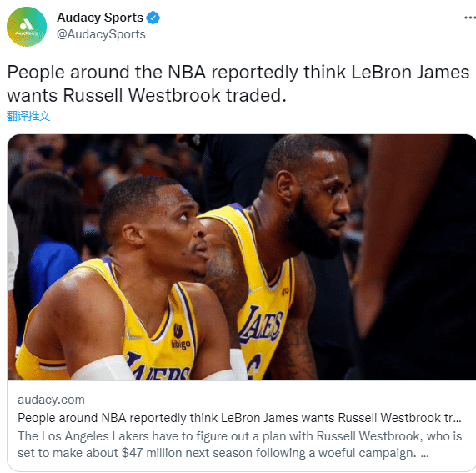Click the audacy.com domain label
The height and width of the screenshot is (473, 476).
[51, 400]
